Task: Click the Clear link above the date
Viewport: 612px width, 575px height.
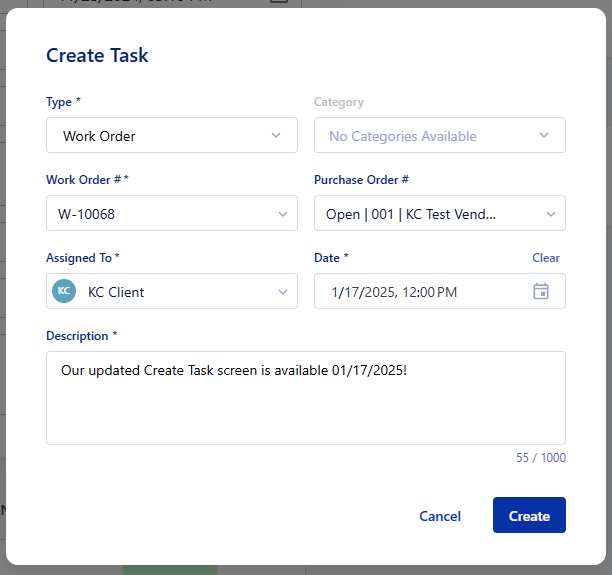Action: [546, 258]
